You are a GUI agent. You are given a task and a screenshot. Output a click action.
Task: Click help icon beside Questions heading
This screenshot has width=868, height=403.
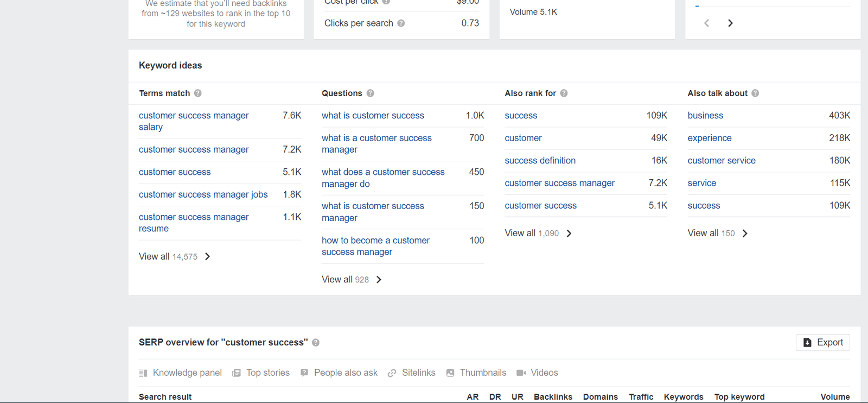coord(370,93)
